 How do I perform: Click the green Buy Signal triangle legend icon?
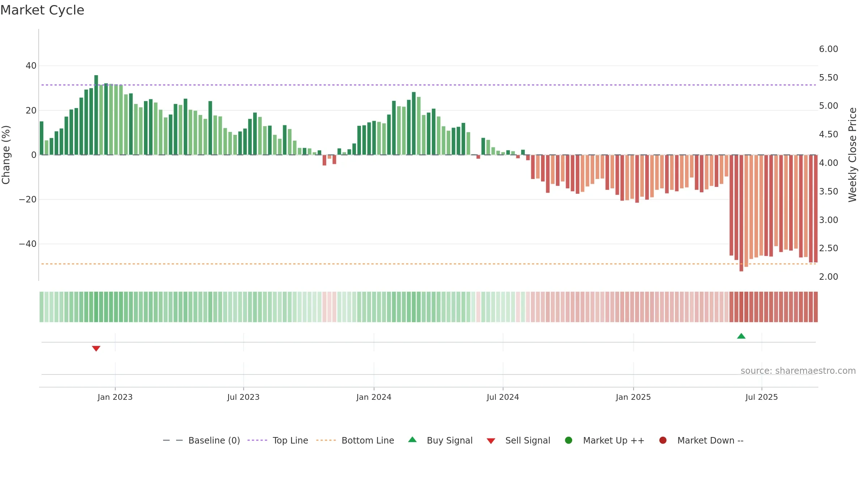(x=412, y=440)
